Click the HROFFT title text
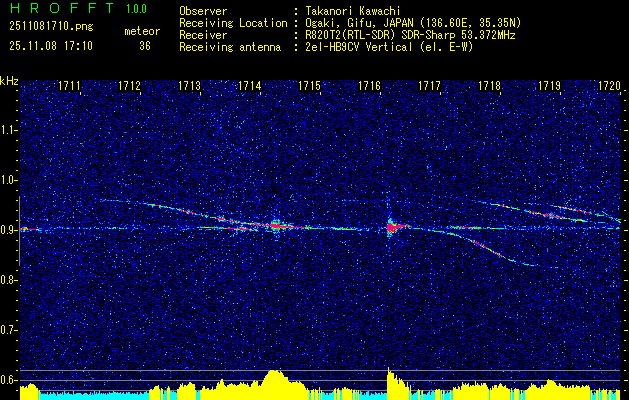 [x=62, y=8]
